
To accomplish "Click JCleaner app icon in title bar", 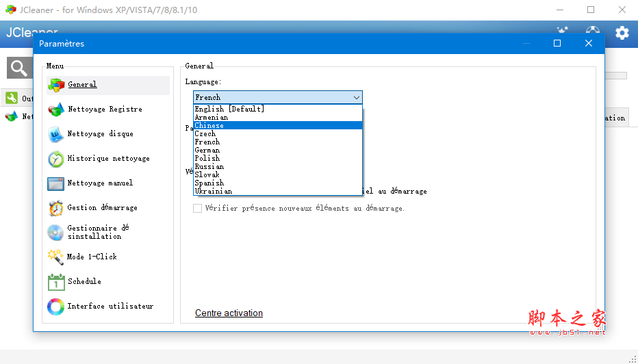I will 10,10.
